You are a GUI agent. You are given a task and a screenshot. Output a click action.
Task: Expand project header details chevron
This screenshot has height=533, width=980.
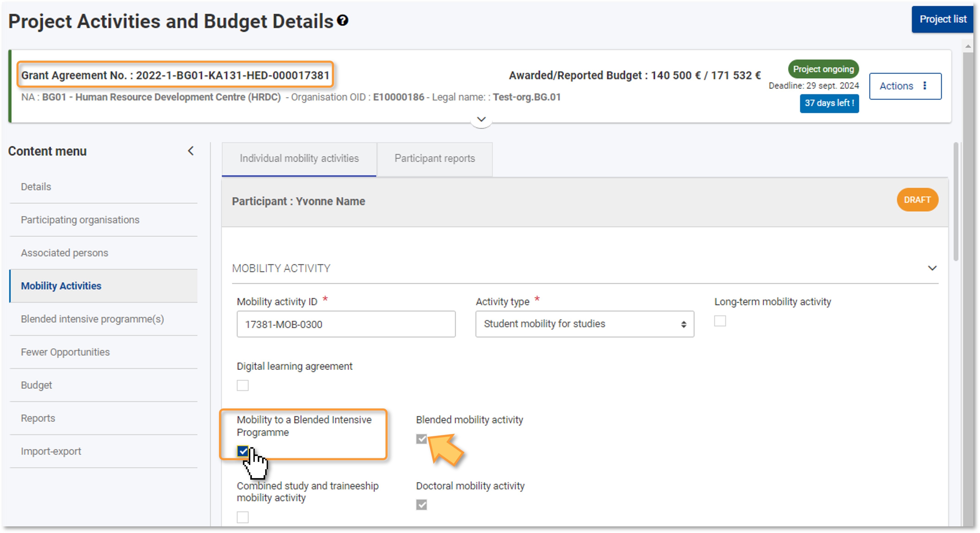pyautogui.click(x=481, y=119)
